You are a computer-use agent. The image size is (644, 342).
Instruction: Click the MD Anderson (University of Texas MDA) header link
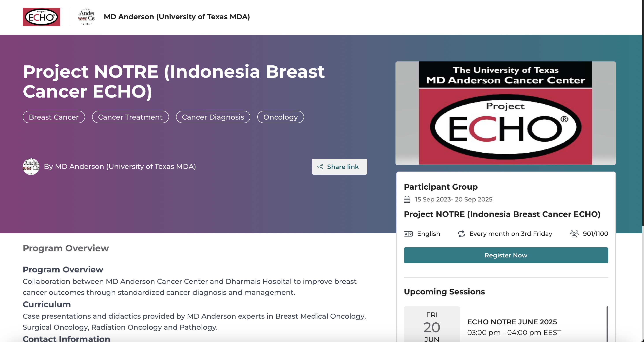176,17
